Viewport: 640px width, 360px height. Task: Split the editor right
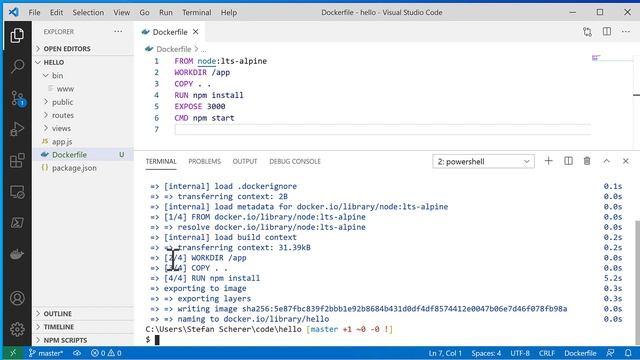607,32
